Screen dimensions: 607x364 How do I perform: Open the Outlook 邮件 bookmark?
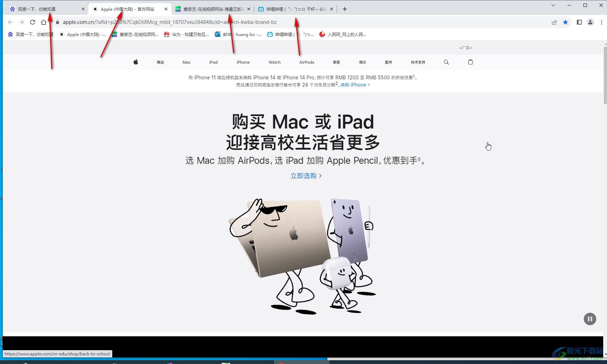(238, 34)
